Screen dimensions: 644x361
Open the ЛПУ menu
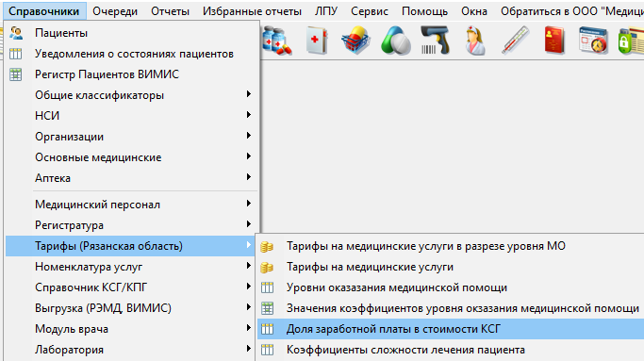pos(326,11)
